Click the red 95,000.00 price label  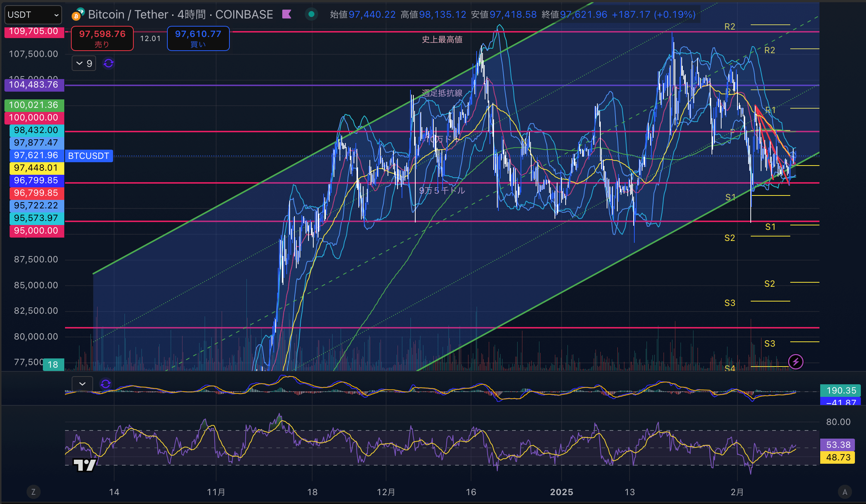point(36,231)
